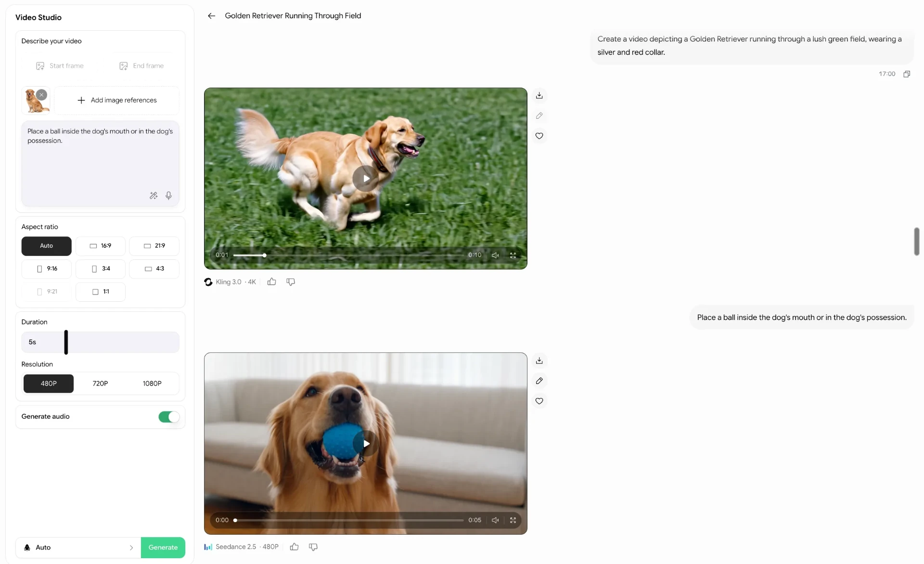This screenshot has width=924, height=564.
Task: Start voice input with the microphone icon
Action: click(168, 195)
